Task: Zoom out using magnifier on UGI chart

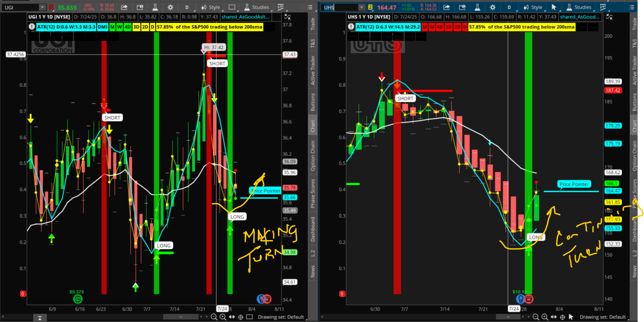Action: 214,317
